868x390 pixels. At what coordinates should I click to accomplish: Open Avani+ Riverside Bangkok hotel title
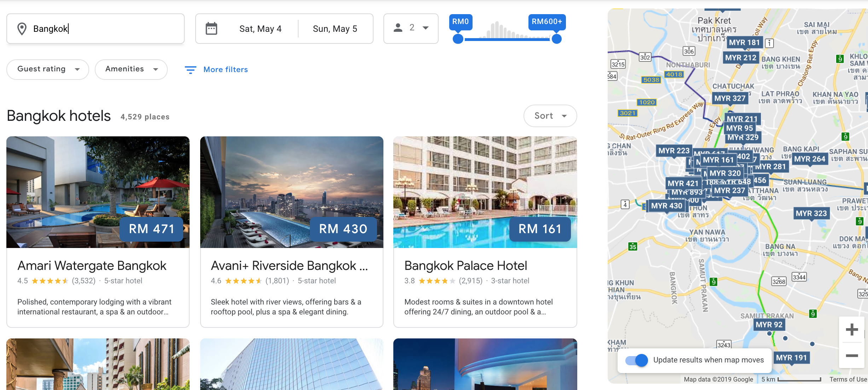289,266
